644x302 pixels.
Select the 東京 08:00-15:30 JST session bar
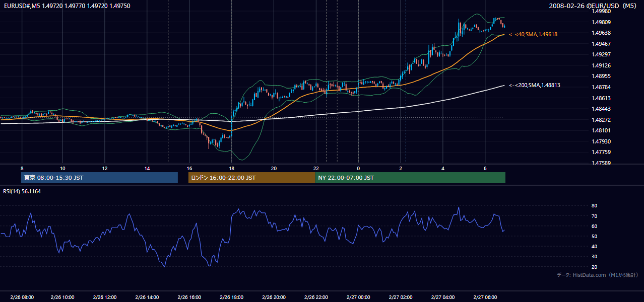(x=100, y=178)
